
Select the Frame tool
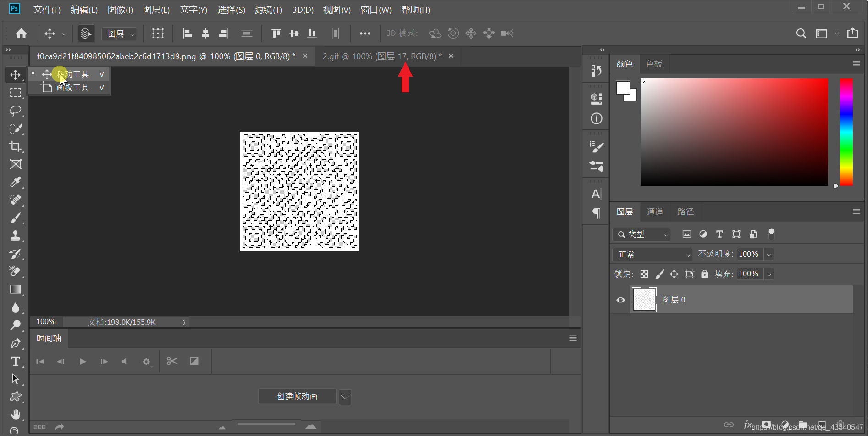click(16, 164)
